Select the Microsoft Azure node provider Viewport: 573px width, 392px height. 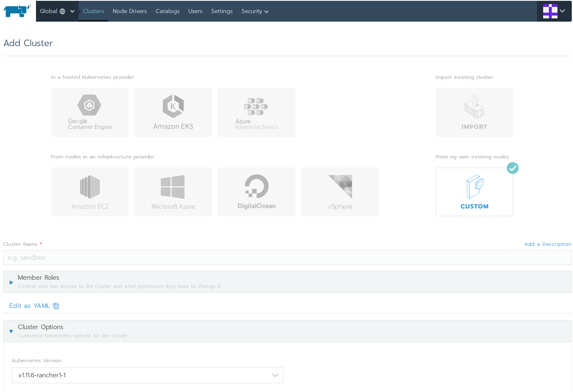coord(173,192)
